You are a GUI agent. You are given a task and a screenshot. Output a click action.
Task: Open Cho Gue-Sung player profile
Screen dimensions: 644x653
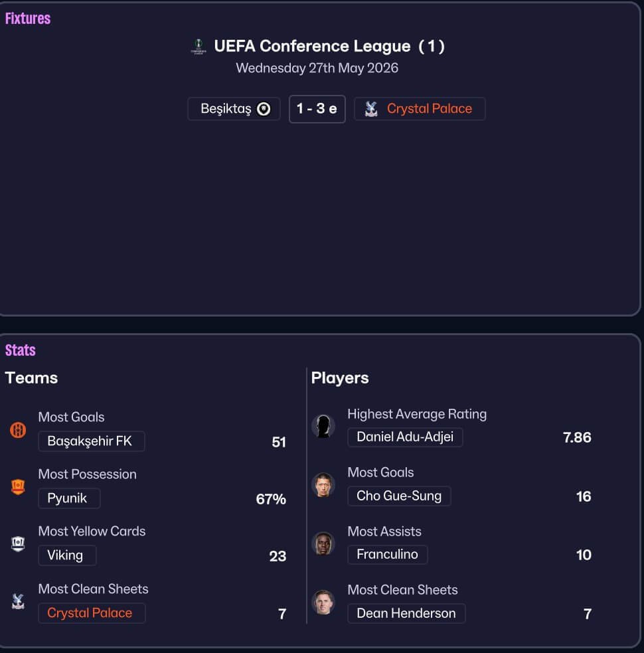coord(399,496)
